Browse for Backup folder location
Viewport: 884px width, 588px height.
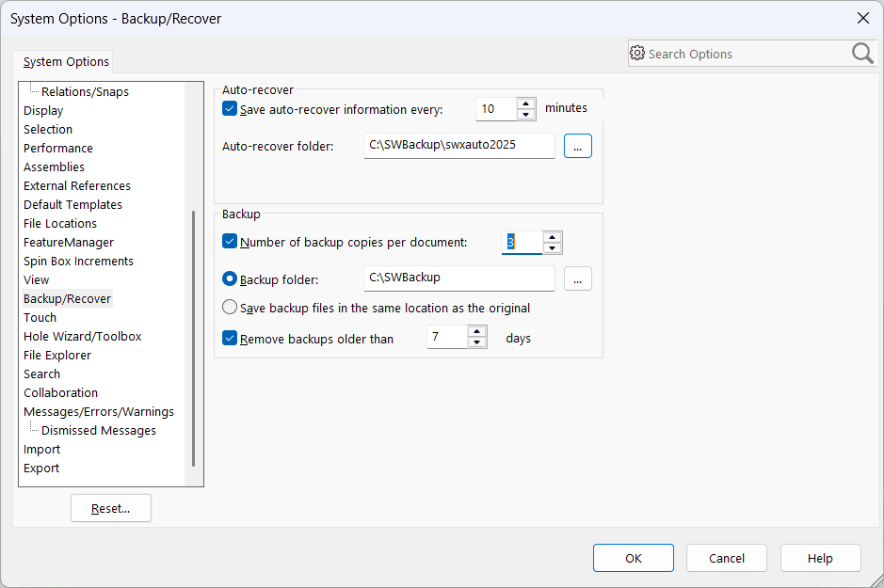point(577,278)
